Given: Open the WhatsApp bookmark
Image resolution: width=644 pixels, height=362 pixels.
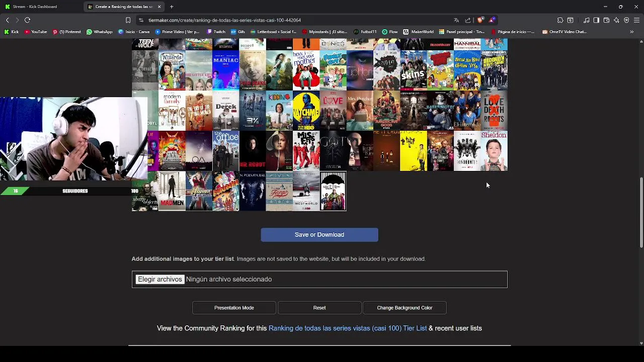Looking at the screenshot, I should coord(99,32).
